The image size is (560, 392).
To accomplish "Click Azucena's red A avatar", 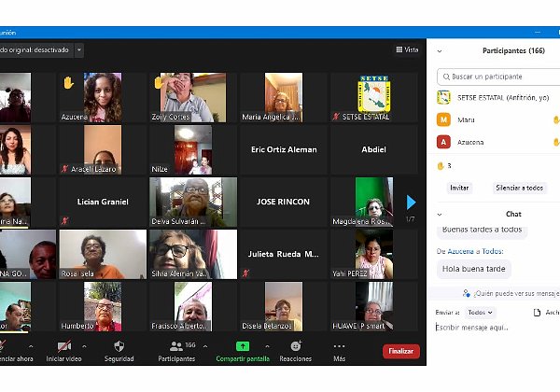I will coord(443,142).
